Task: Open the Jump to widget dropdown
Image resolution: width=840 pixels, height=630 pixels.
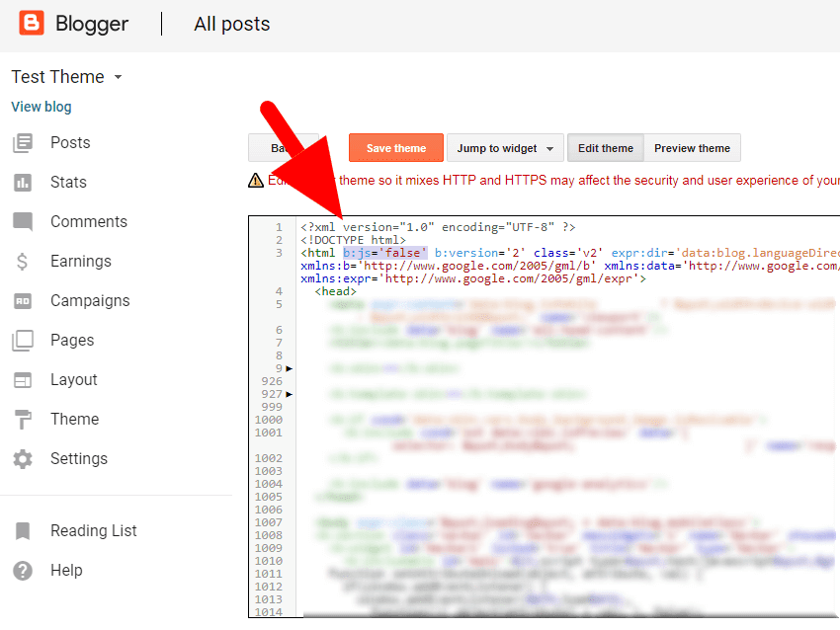Action: [x=505, y=147]
